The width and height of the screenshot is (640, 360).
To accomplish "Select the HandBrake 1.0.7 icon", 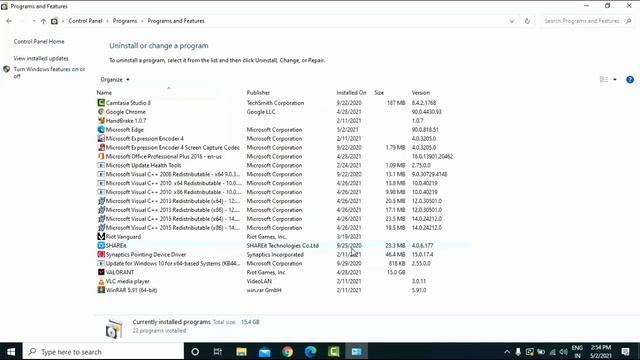I will 101,120.
